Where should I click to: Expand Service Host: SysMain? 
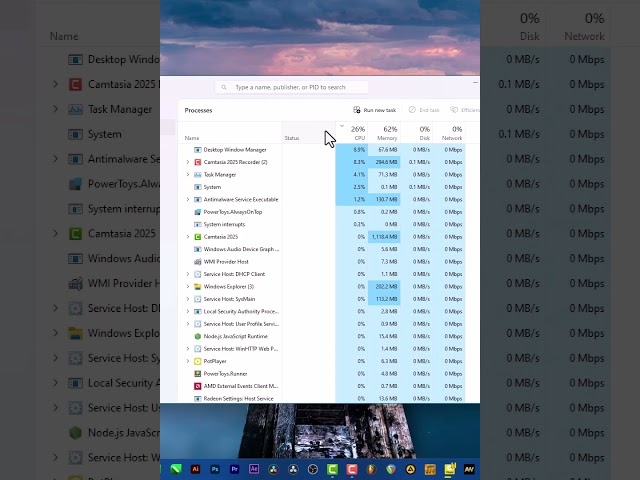(188, 299)
